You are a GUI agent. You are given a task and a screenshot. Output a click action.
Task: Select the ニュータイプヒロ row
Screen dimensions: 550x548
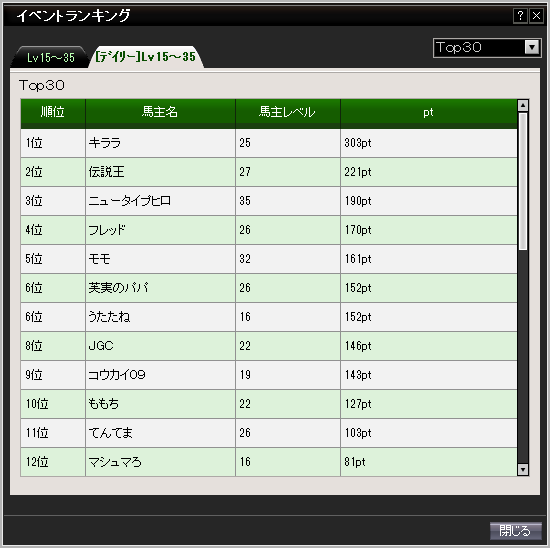pos(269,201)
